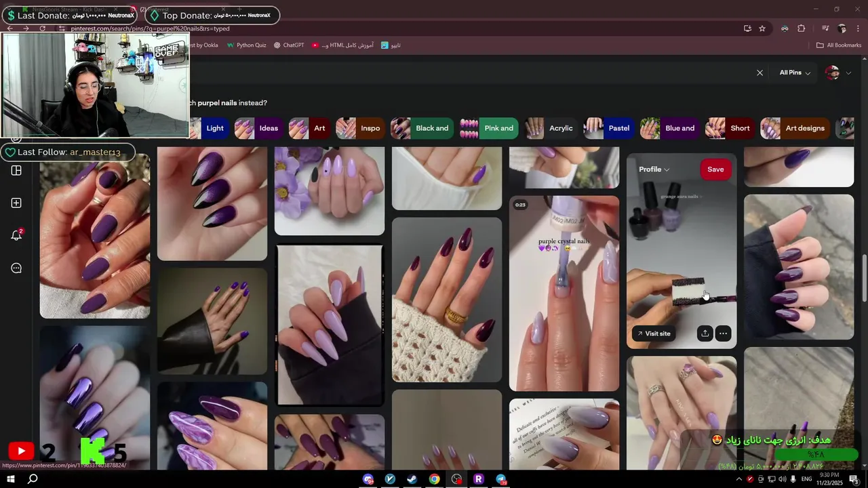Open the Python Quiz bookmark
Image resolution: width=868 pixels, height=488 pixels.
click(246, 45)
